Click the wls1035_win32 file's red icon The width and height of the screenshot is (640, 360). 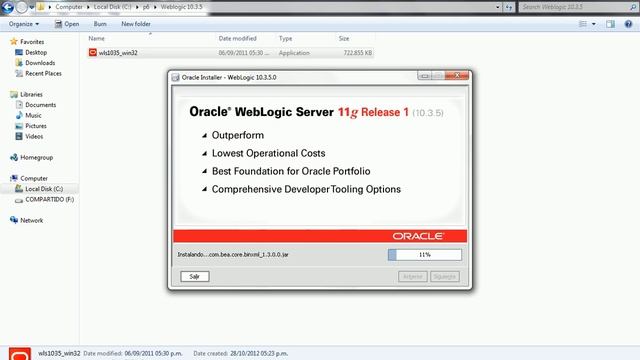coord(93,52)
